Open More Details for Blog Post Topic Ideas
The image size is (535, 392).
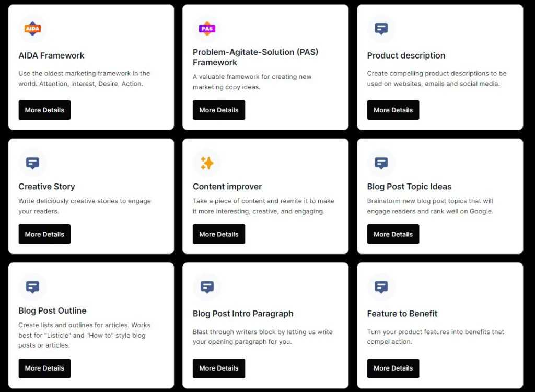coord(393,234)
